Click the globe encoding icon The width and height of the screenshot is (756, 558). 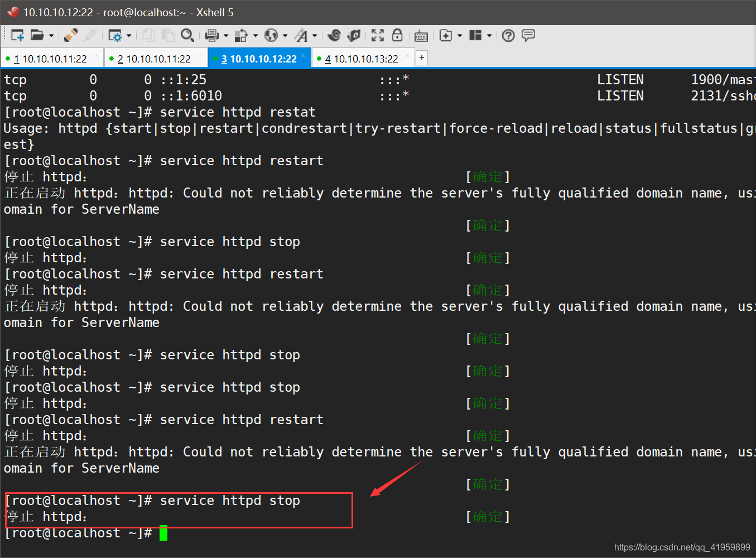(271, 36)
